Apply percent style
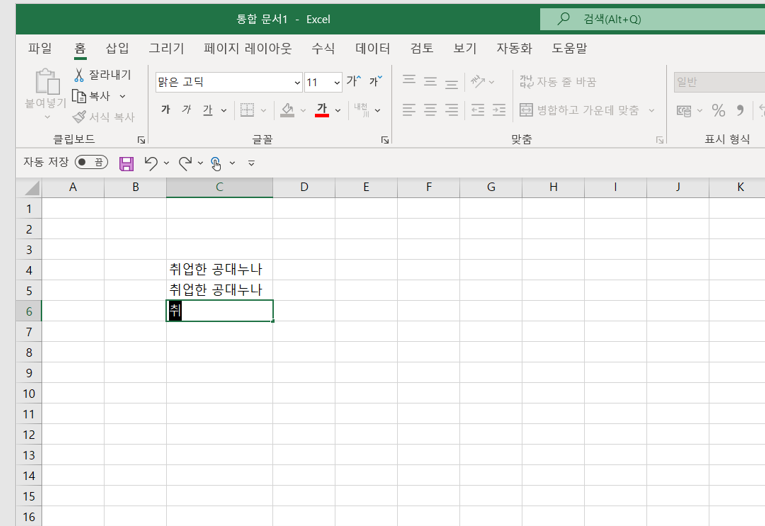Image resolution: width=765 pixels, height=526 pixels. pyautogui.click(x=718, y=111)
